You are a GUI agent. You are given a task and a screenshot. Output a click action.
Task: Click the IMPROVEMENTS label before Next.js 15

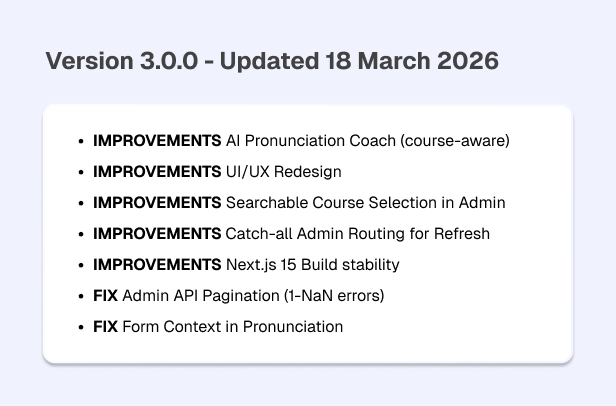click(157, 265)
